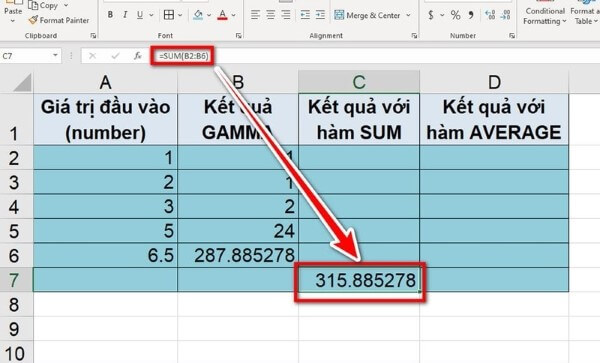Viewport: 600px width, 363px height.
Task: Expand the Name Box dropdown arrow
Action: tap(55, 56)
